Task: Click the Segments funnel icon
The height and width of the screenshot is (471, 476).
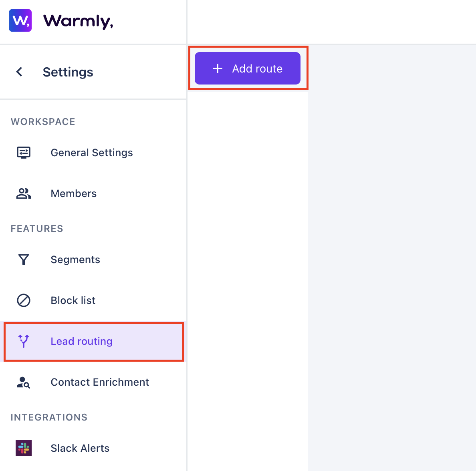Action: point(23,260)
